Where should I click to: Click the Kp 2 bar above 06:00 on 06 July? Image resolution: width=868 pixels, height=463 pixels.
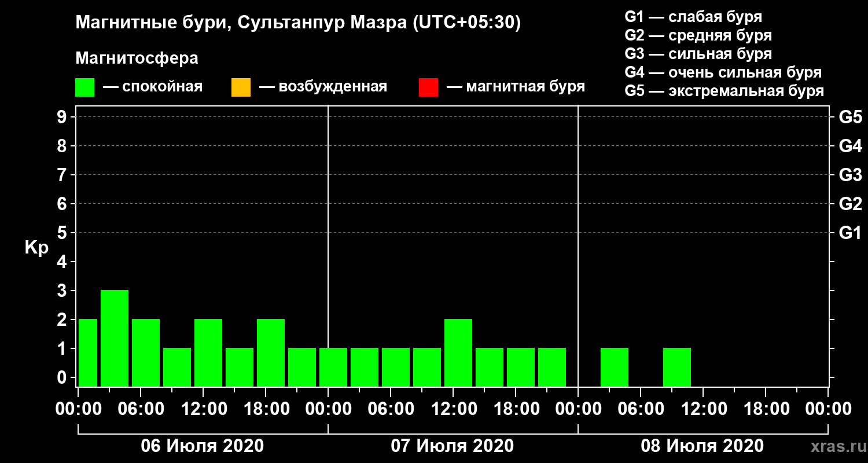pos(146,352)
